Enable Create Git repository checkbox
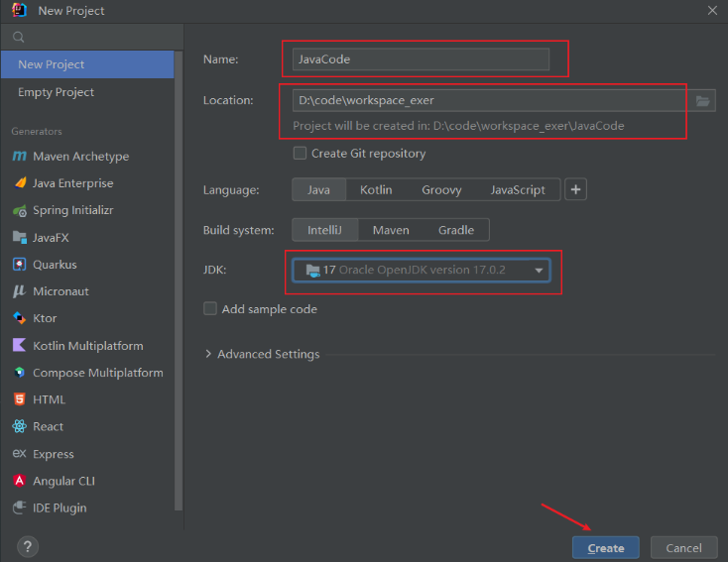728x562 pixels. click(300, 154)
